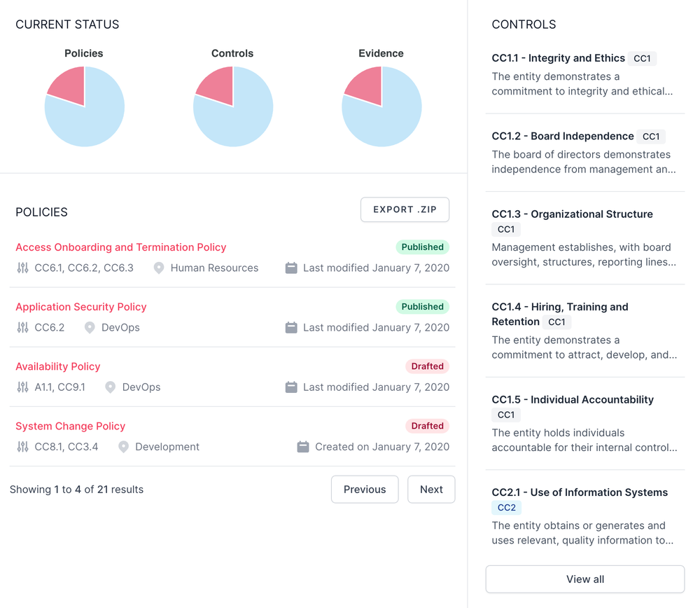Select the CC2 tag badge
The height and width of the screenshot is (608, 700).
[x=506, y=508]
